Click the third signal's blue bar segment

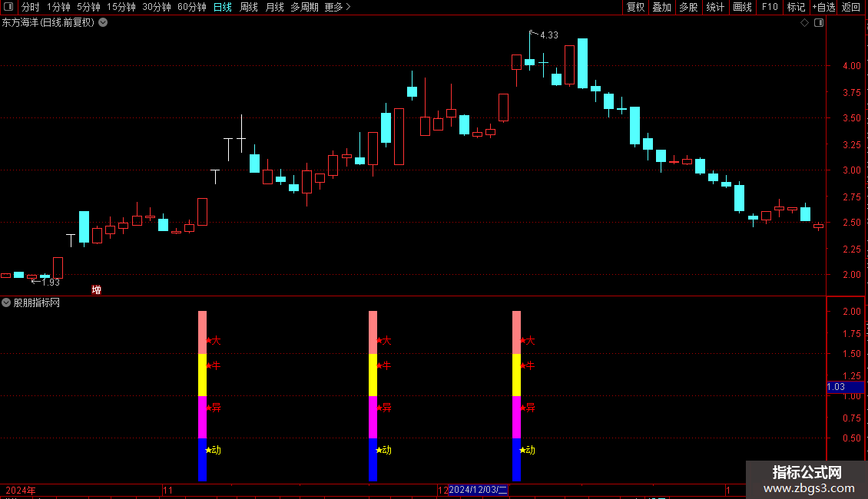coord(516,459)
